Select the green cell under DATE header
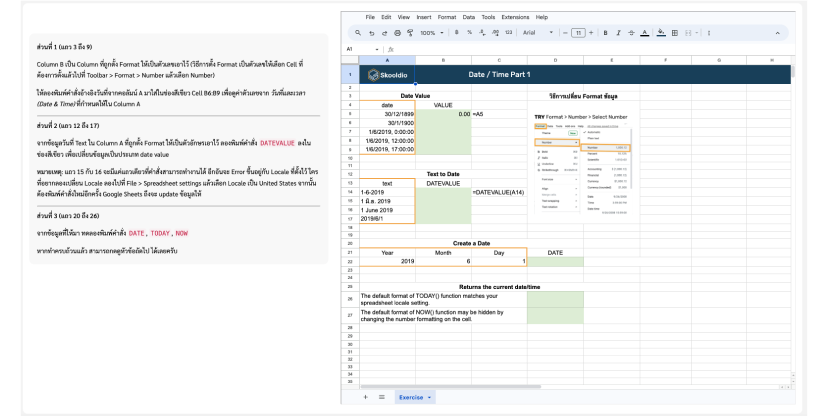 (x=555, y=262)
